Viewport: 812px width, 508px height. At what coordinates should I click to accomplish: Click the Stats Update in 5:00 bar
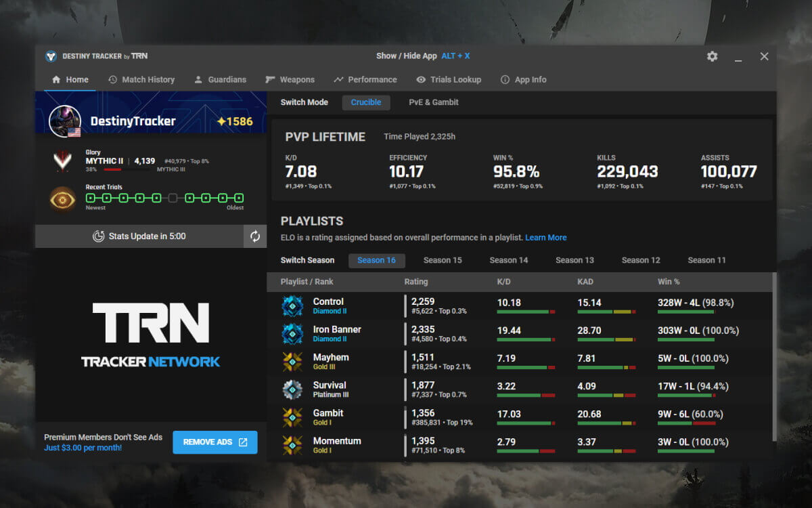click(x=139, y=236)
